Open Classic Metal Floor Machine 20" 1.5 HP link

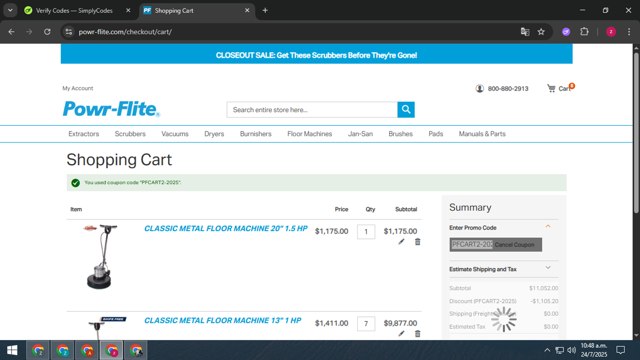coord(226,229)
